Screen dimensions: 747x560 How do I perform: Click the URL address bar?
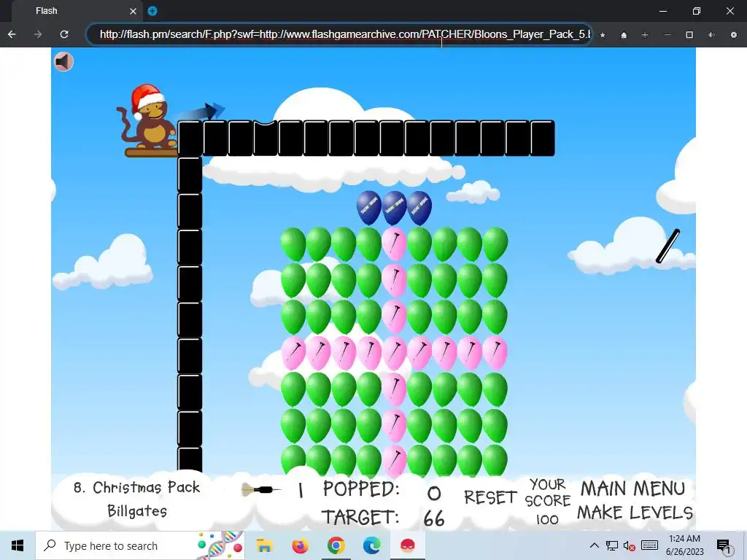point(339,34)
